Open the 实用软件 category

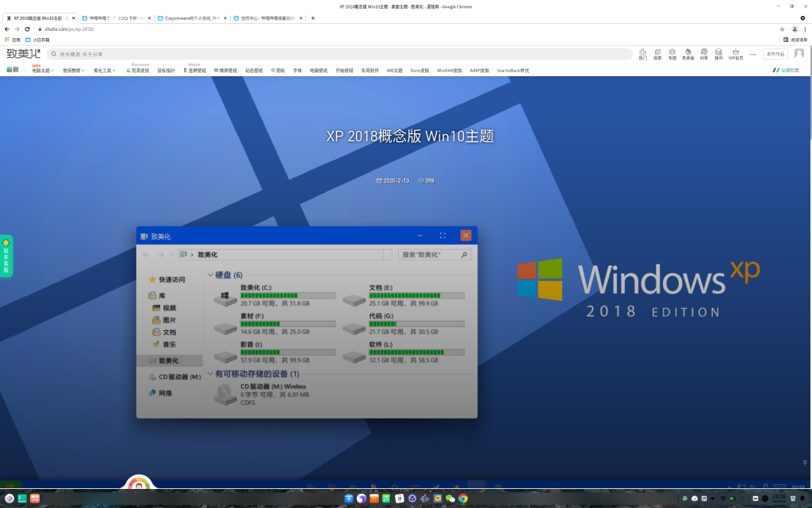point(370,71)
